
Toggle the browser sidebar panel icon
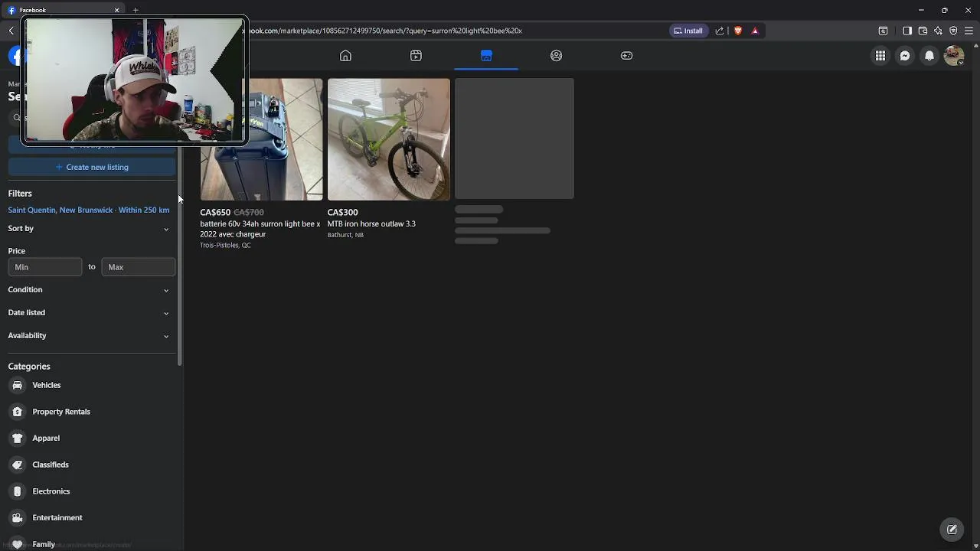pos(907,31)
